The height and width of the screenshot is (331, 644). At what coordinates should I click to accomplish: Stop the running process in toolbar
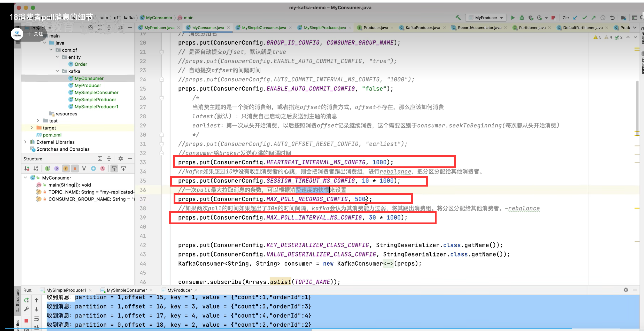(553, 18)
